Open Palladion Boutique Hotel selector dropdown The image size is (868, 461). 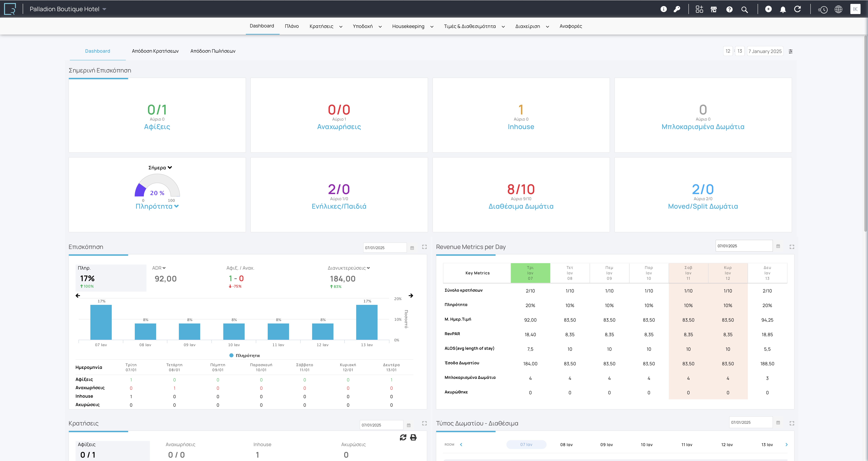point(68,9)
